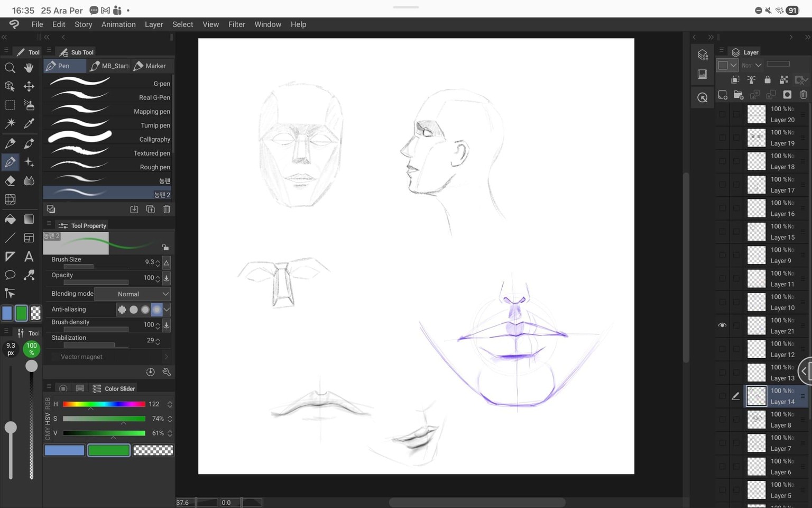Toggle Lock layer padlock icon
The height and width of the screenshot is (508, 812).
(x=768, y=79)
